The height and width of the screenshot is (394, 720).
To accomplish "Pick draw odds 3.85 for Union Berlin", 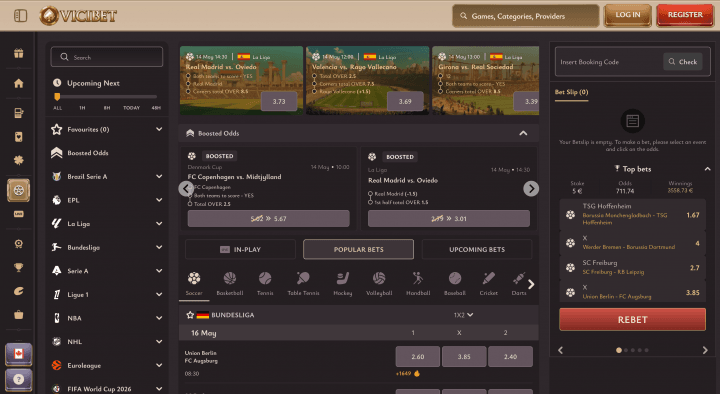I will [x=464, y=357].
